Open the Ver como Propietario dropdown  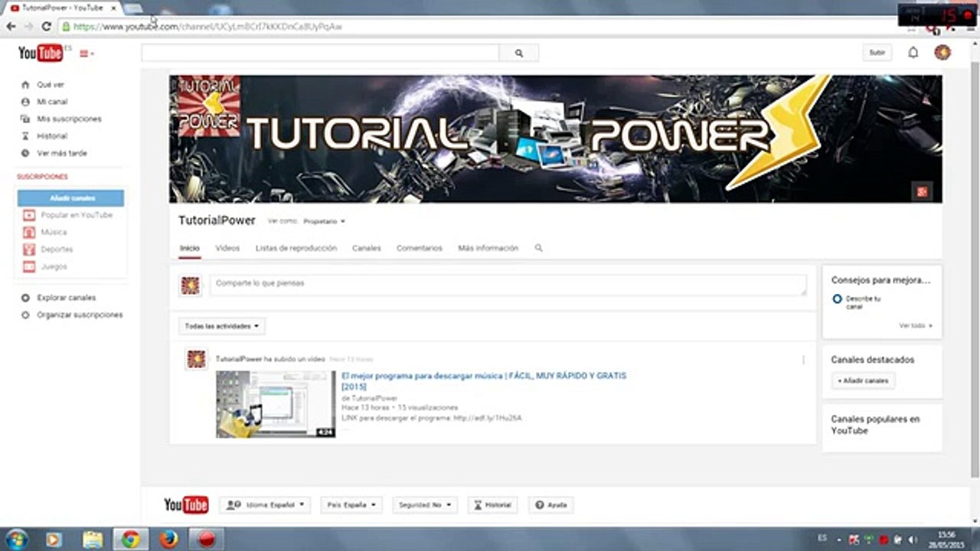pyautogui.click(x=324, y=221)
